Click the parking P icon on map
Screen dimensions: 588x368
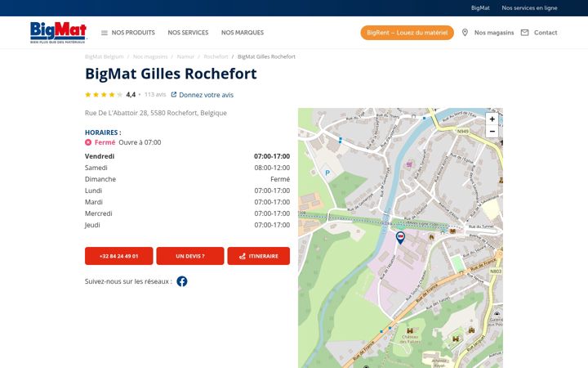coord(327,173)
